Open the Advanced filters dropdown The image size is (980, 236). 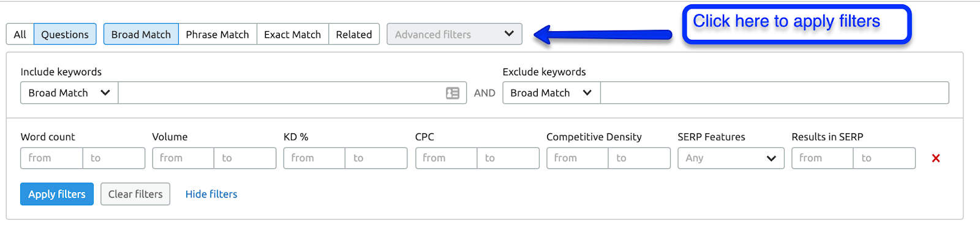pyautogui.click(x=454, y=34)
